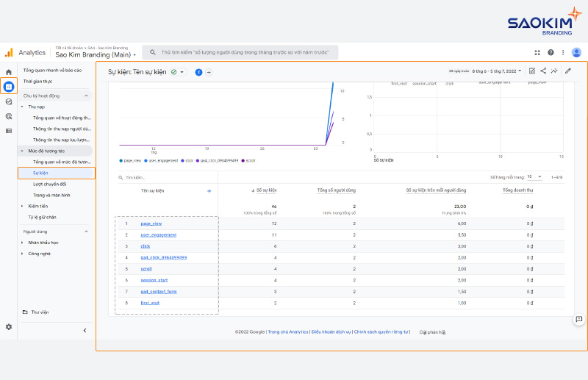The height and width of the screenshot is (380, 588).
Task: Collapse the Thu nạp tree node
Action: point(22,107)
